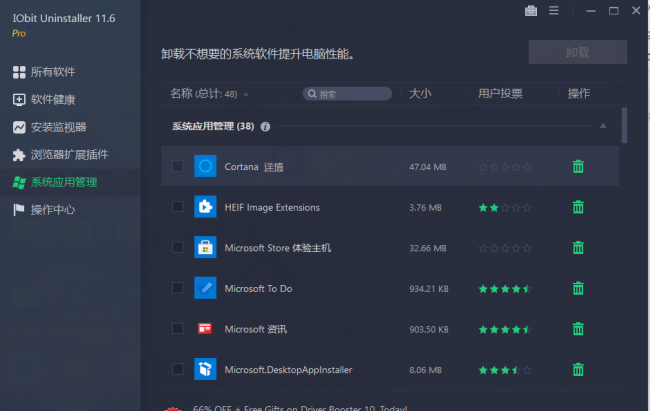Tick the HEIF Image Extensions checkbox
650x411 pixels.
click(178, 207)
